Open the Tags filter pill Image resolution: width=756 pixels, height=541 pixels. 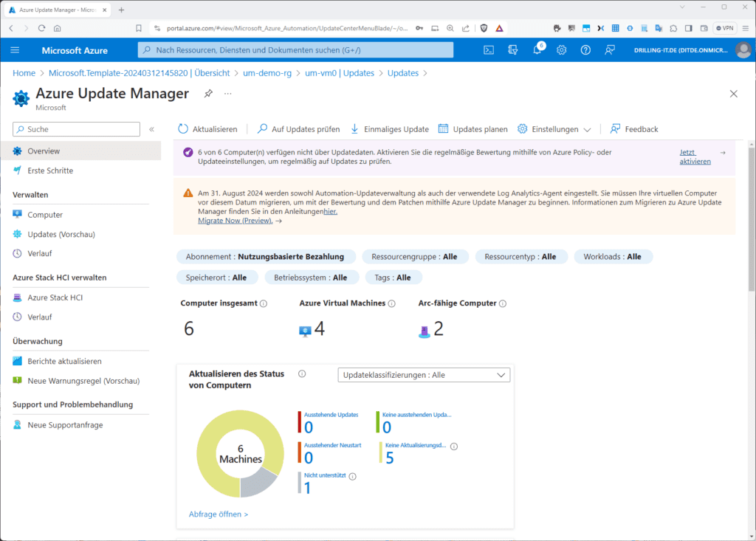[x=393, y=278]
